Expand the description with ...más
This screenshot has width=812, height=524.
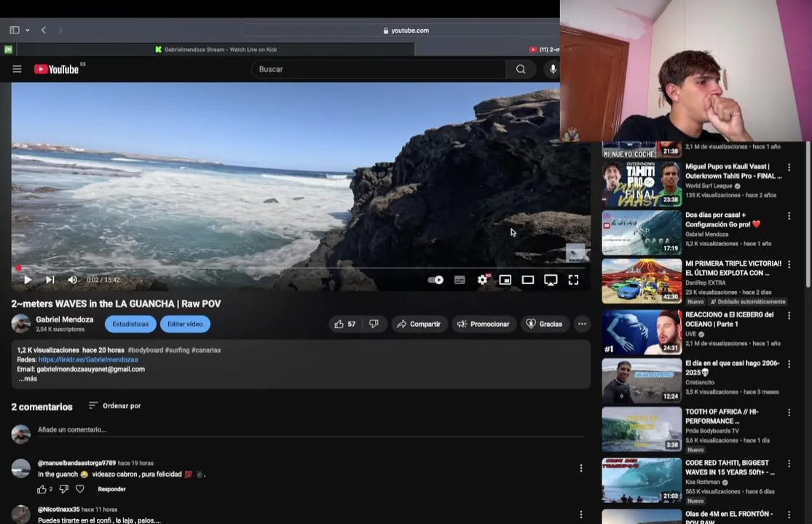click(28, 378)
